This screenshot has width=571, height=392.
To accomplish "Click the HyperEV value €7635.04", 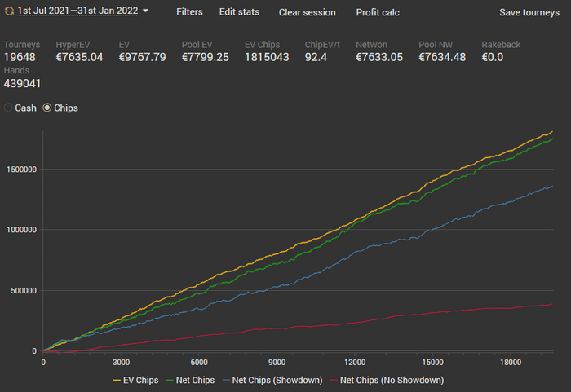I will tap(79, 57).
